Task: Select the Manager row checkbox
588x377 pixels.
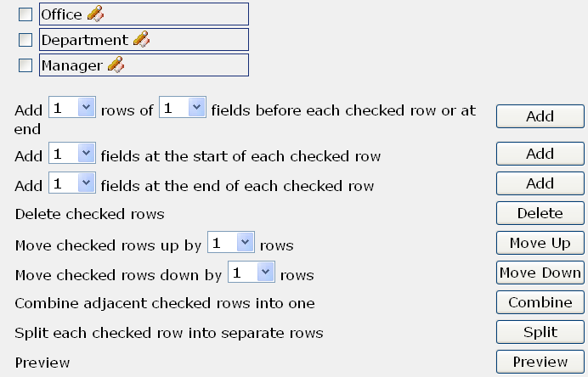Action: tap(25, 65)
